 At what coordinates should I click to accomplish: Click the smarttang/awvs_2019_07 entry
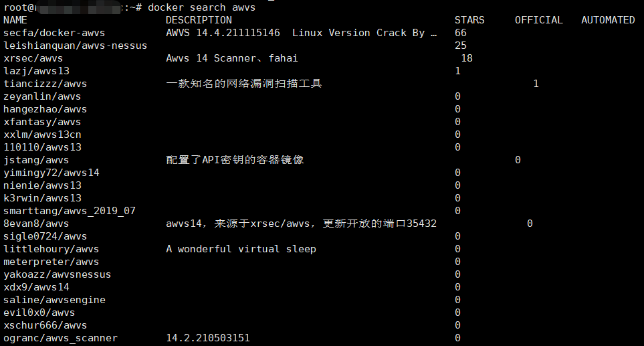[70, 211]
